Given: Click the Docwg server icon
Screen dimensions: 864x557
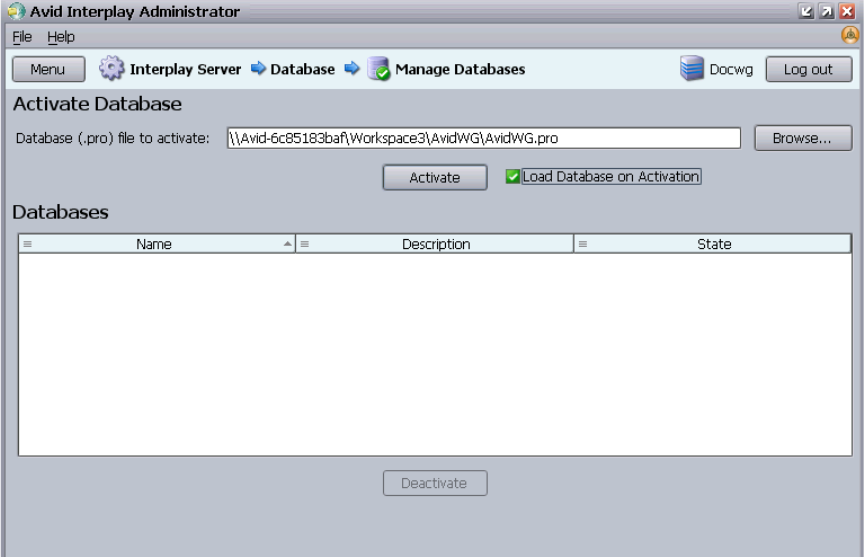Looking at the screenshot, I should 692,68.
